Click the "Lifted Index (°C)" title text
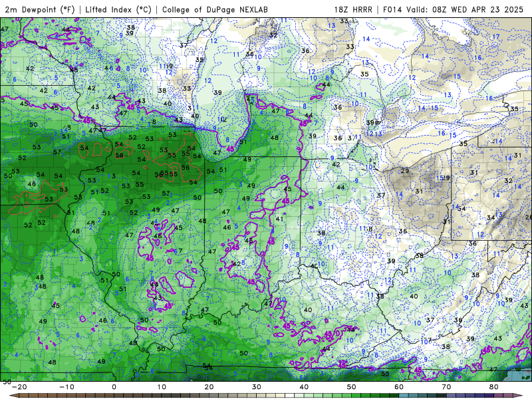This screenshot has width=532, height=399. point(118,9)
